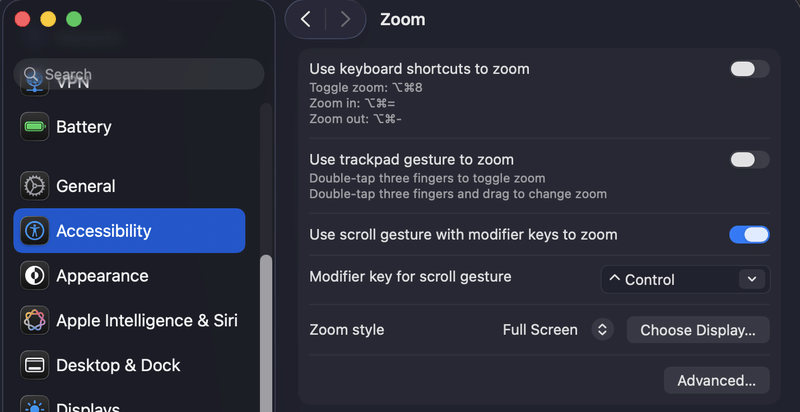This screenshot has height=412, width=800.
Task: Click the Appearance icon in sidebar
Action: (35, 276)
